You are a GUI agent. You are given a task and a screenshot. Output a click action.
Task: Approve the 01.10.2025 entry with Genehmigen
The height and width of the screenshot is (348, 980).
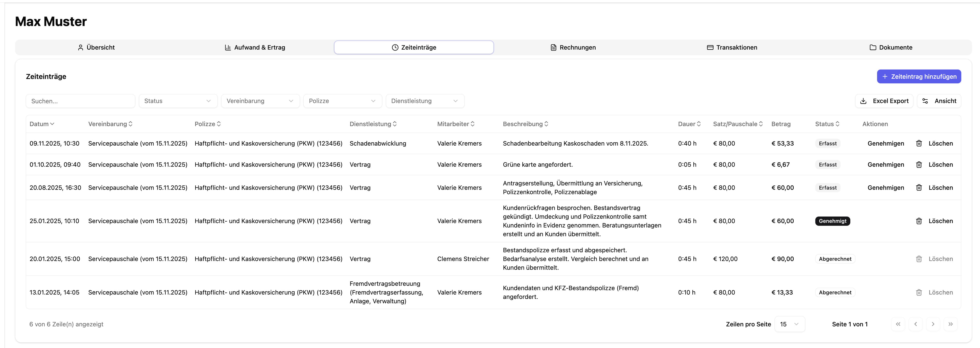[x=885, y=165]
